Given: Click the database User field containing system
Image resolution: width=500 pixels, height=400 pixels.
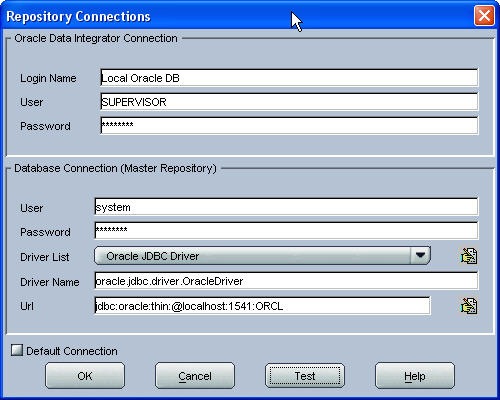Looking at the screenshot, I should [286, 207].
